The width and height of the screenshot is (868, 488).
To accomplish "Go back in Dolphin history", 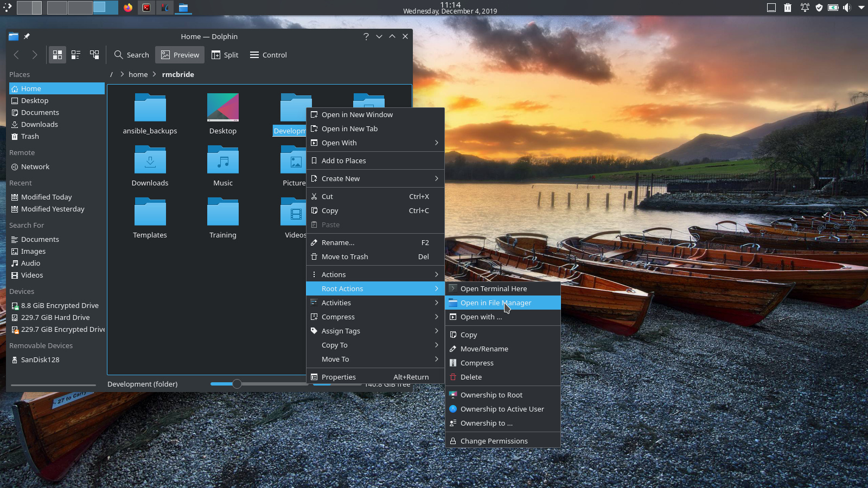I will (16, 55).
